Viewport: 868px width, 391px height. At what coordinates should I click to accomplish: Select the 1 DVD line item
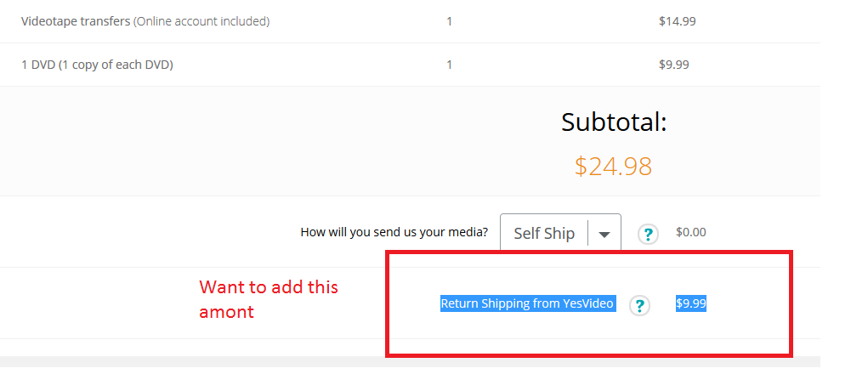97,65
